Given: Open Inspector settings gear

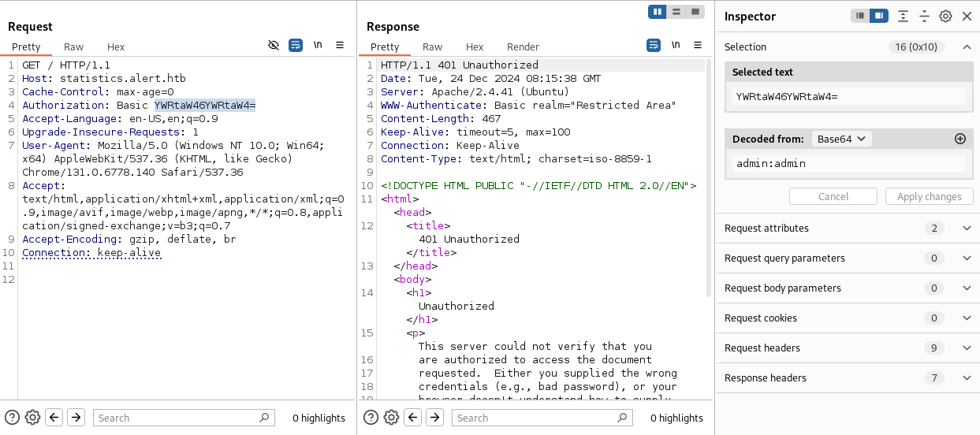Looking at the screenshot, I should point(945,17).
